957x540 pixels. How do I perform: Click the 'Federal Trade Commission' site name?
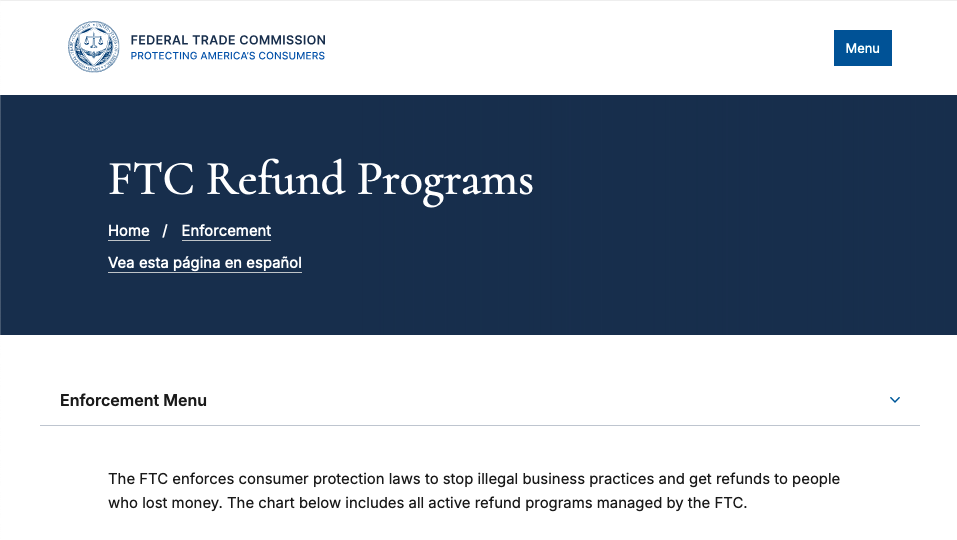[x=228, y=40]
